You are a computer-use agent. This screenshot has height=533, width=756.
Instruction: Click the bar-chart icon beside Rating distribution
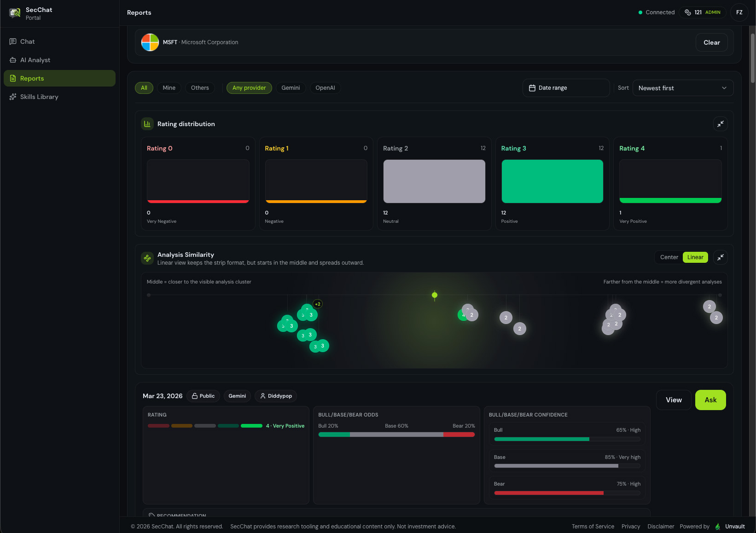[147, 124]
